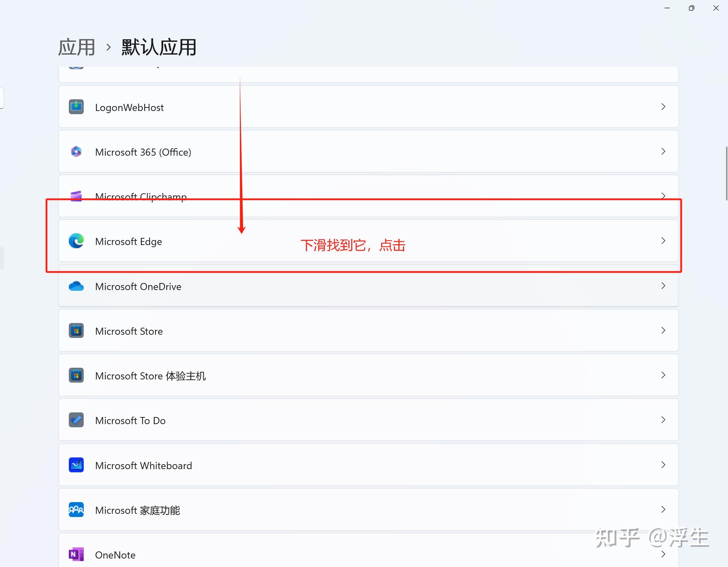Click the Microsoft 家庭功能 icon
The image size is (728, 567).
click(x=76, y=510)
